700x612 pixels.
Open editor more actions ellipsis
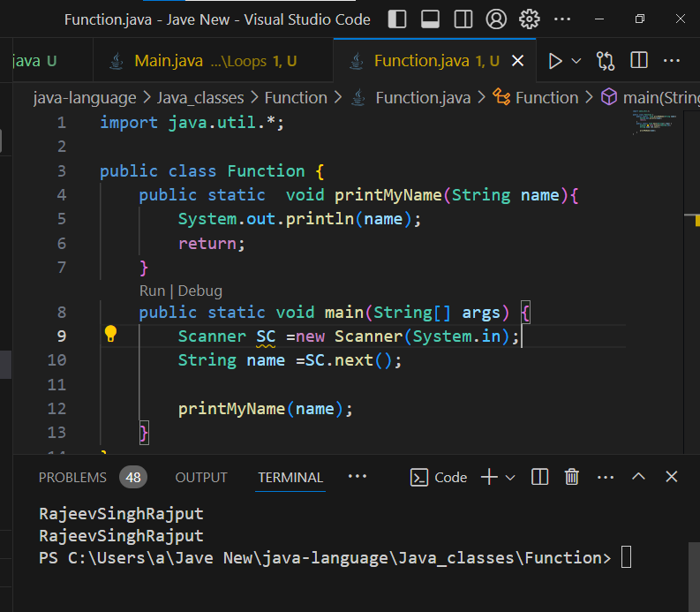672,61
